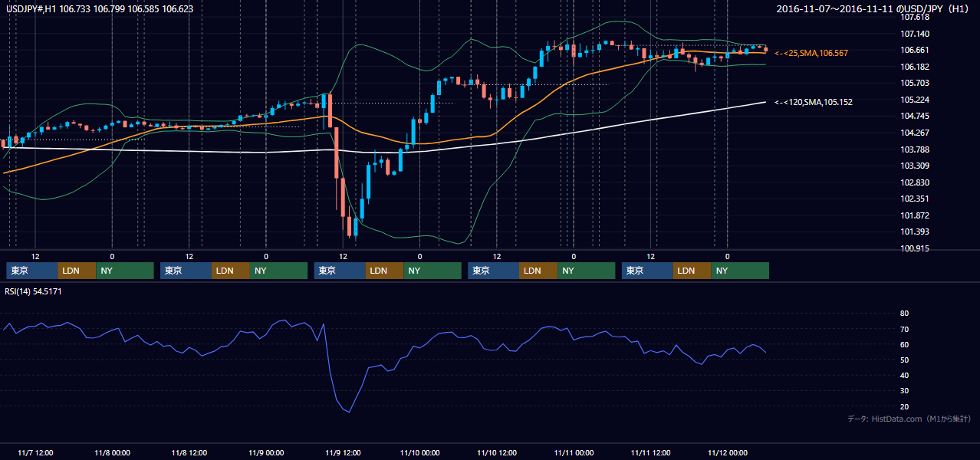Click RSI scale level 60
The width and height of the screenshot is (980, 460).
[x=904, y=344]
